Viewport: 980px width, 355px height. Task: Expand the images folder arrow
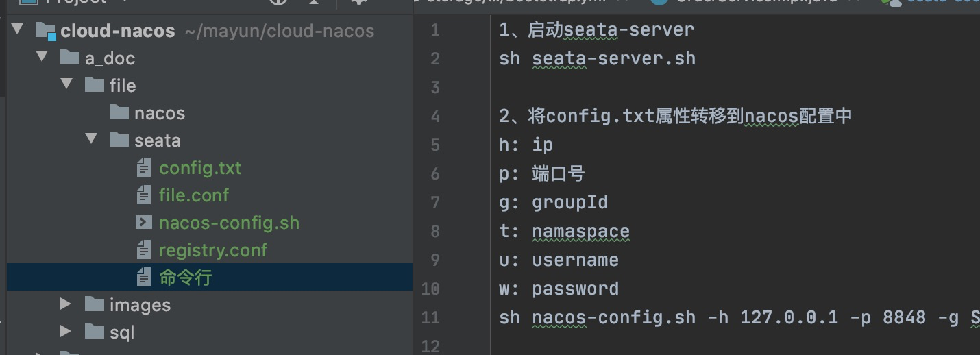pyautogui.click(x=66, y=304)
